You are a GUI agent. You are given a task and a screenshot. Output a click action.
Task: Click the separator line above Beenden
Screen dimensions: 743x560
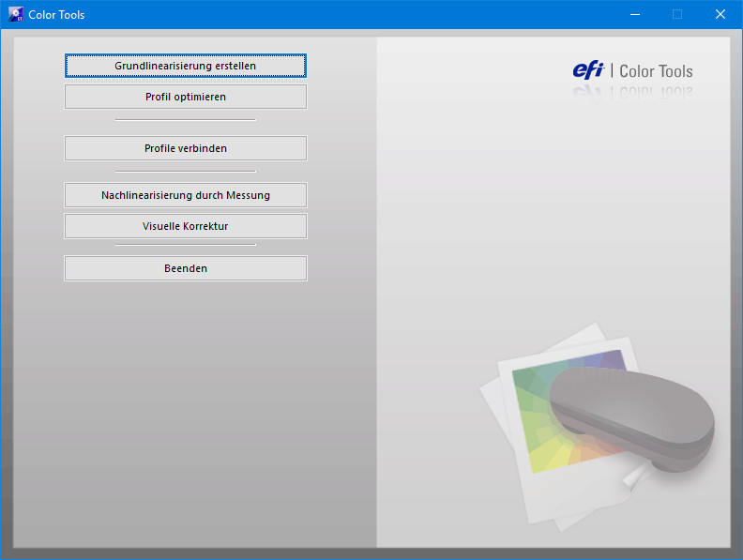(x=185, y=245)
